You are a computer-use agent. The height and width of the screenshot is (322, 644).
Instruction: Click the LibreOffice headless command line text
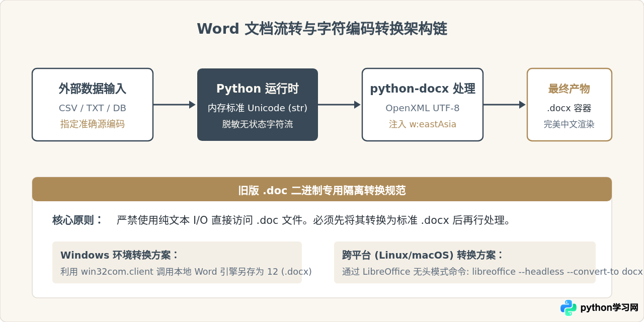(493, 272)
